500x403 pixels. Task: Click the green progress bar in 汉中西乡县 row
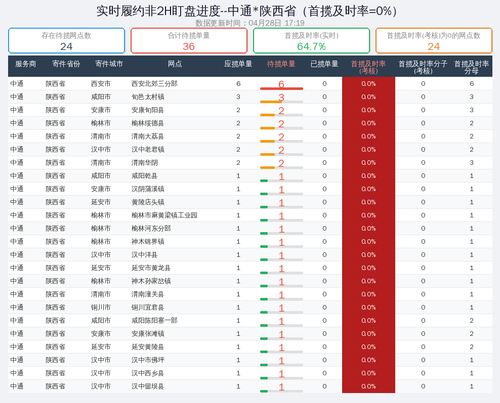point(264,378)
